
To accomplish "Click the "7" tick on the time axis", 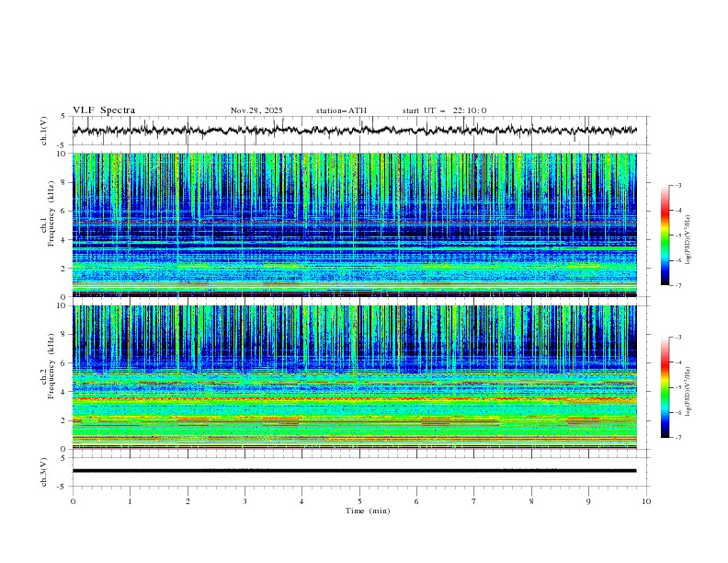I will 474,501.
